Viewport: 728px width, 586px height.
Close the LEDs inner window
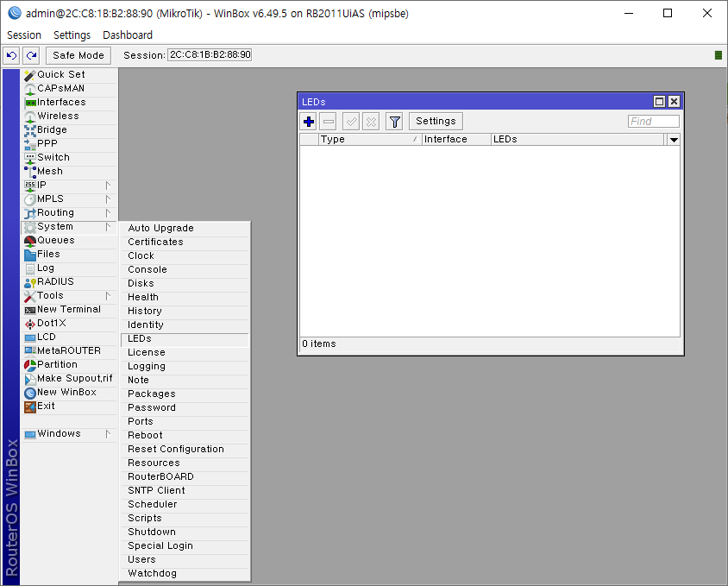pyautogui.click(x=675, y=102)
